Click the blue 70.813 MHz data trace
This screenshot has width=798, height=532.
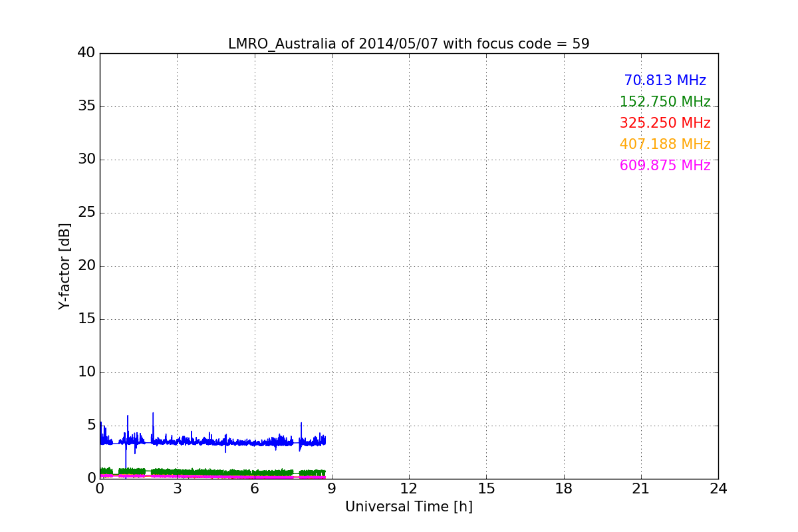coord(213,441)
